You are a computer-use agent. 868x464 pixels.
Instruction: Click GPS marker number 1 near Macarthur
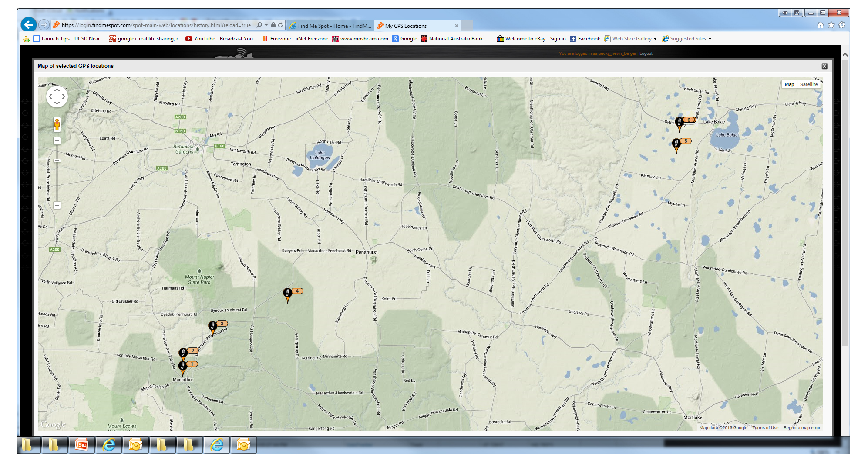pyautogui.click(x=183, y=367)
